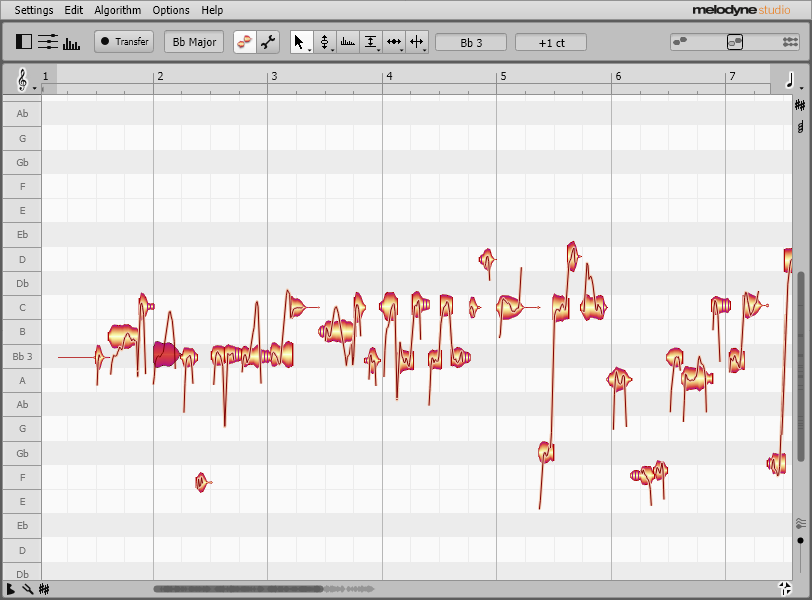Viewport: 812px width, 600px height.
Task: Click the vertical zoom slider knob
Action: (801, 540)
